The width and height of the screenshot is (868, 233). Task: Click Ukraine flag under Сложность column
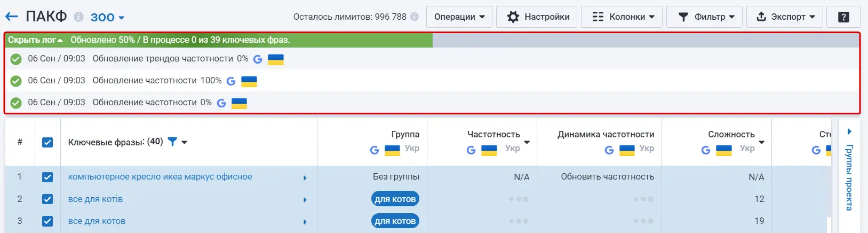pos(724,150)
